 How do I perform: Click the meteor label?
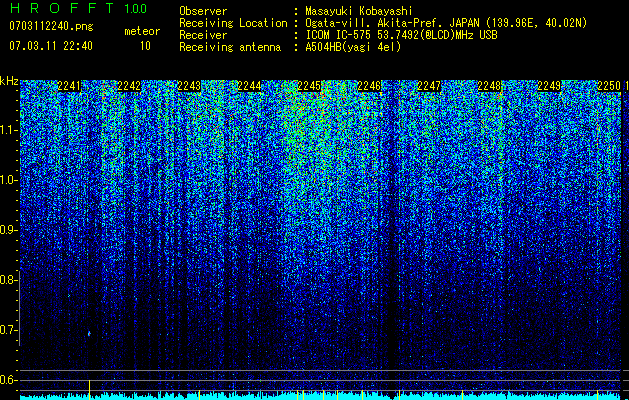(142, 31)
